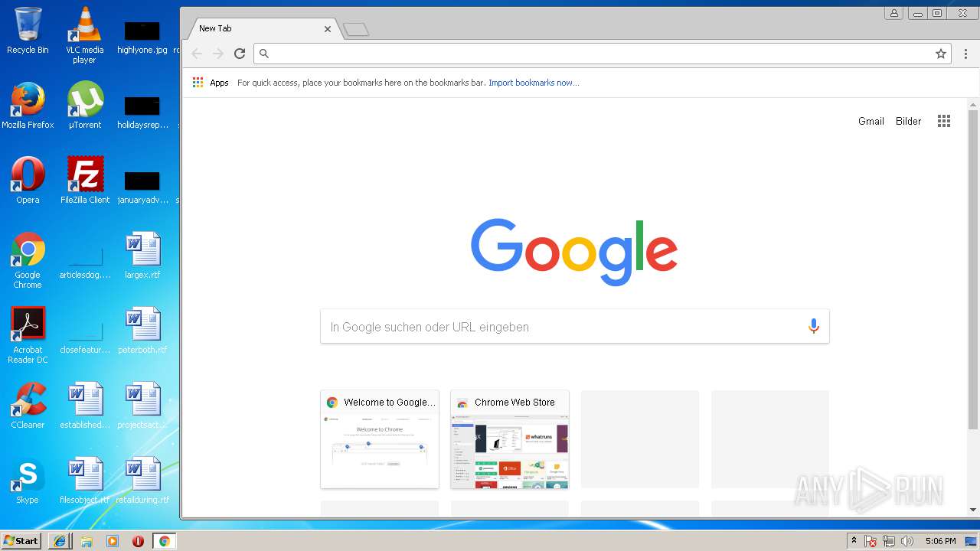
Task: Open Welcome to Google Chrome thumbnail
Action: tap(380, 439)
